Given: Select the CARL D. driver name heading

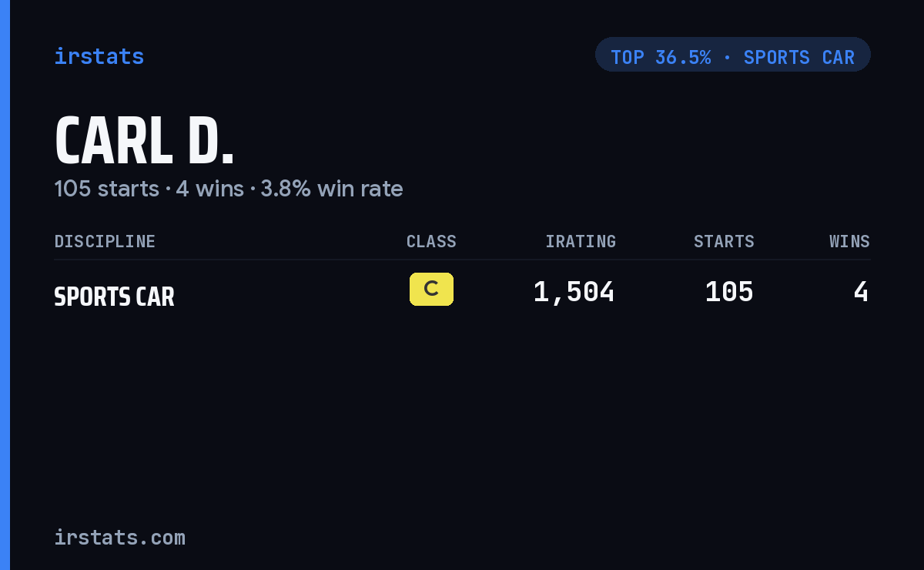Looking at the screenshot, I should tap(144, 140).
